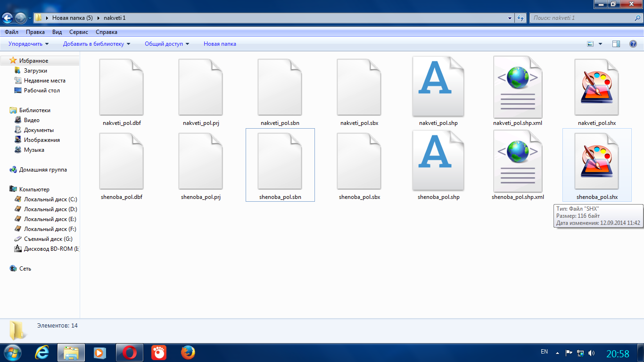644x362 pixels.
Task: Change the view with the view icon button
Action: coord(590,44)
